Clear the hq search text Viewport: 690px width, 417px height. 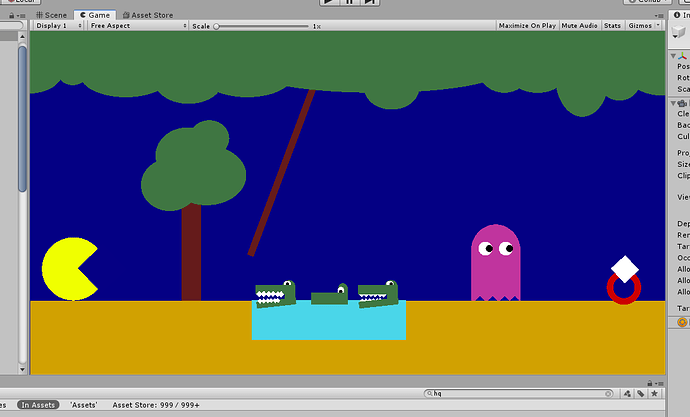(608, 394)
